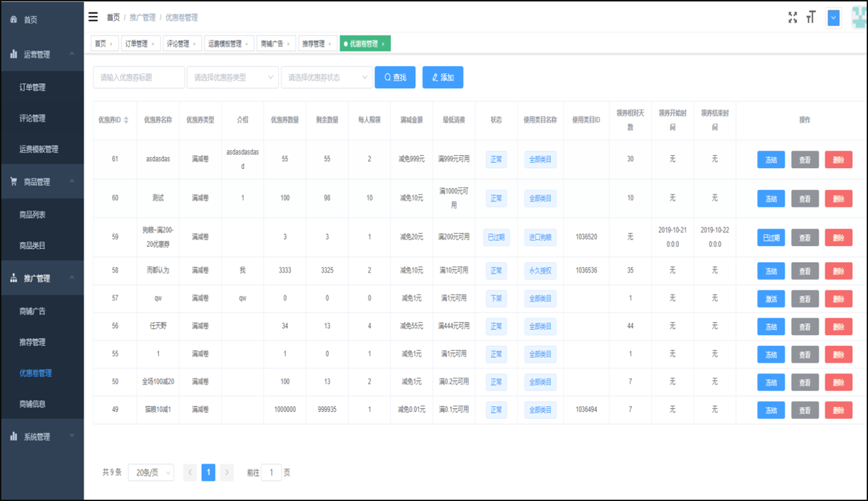Viewport: 868px width, 501px height.
Task: Click the 1036520 category ID cell
Action: pos(586,237)
